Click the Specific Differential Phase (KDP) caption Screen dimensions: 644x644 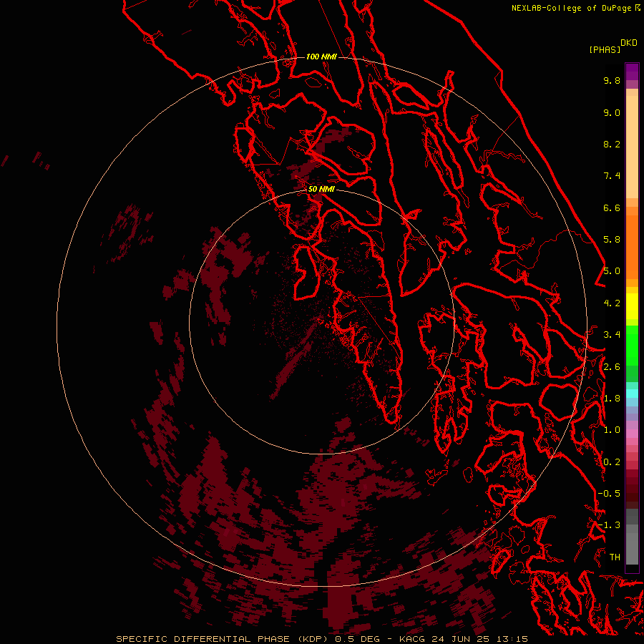[x=321, y=639]
